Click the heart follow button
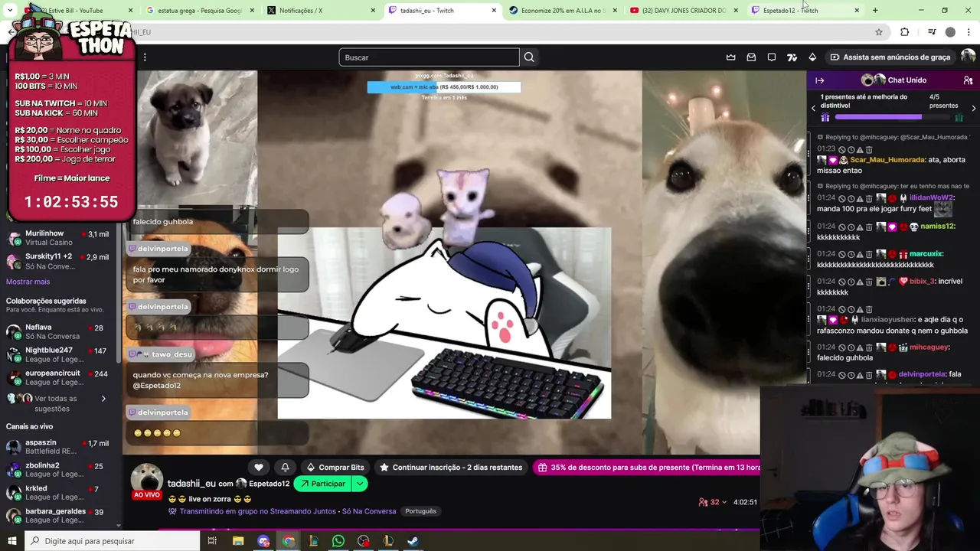The width and height of the screenshot is (980, 551). pos(259,468)
